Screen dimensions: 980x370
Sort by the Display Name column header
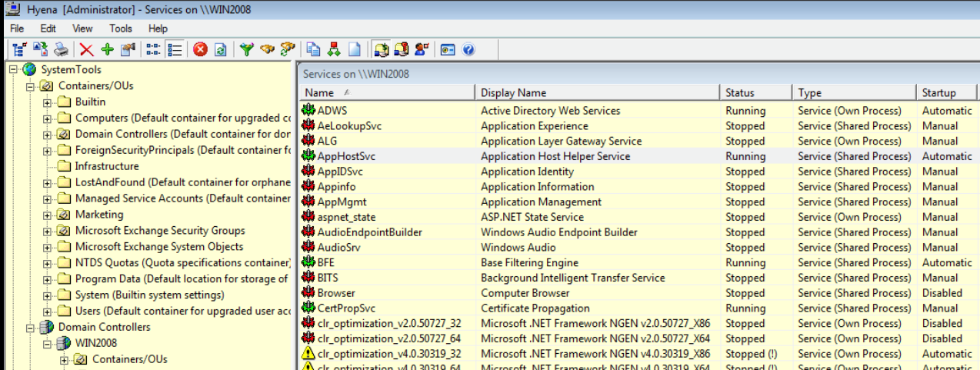pos(598,92)
